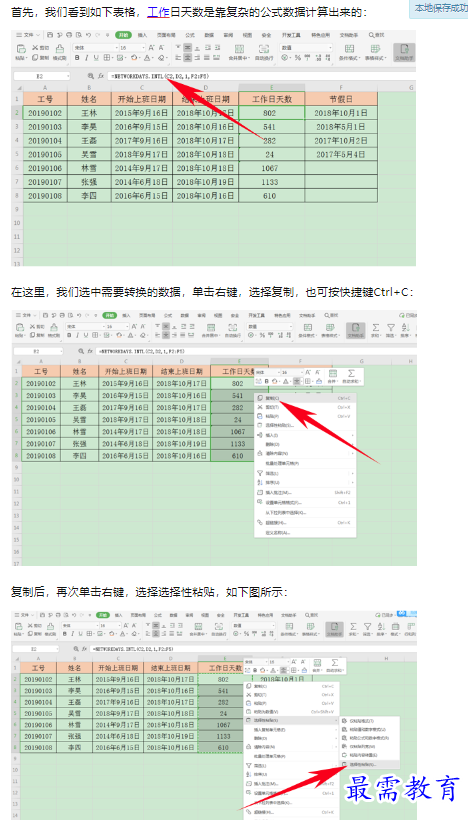Select the 公式 ribbon tab in first spreadsheet image
The height and width of the screenshot is (820, 468).
click(x=190, y=35)
